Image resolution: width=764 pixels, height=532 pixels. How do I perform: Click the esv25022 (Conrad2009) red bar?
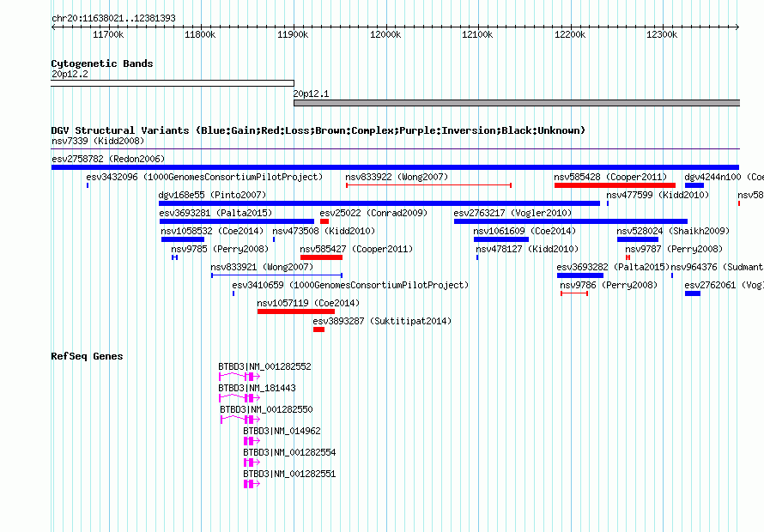pos(324,221)
